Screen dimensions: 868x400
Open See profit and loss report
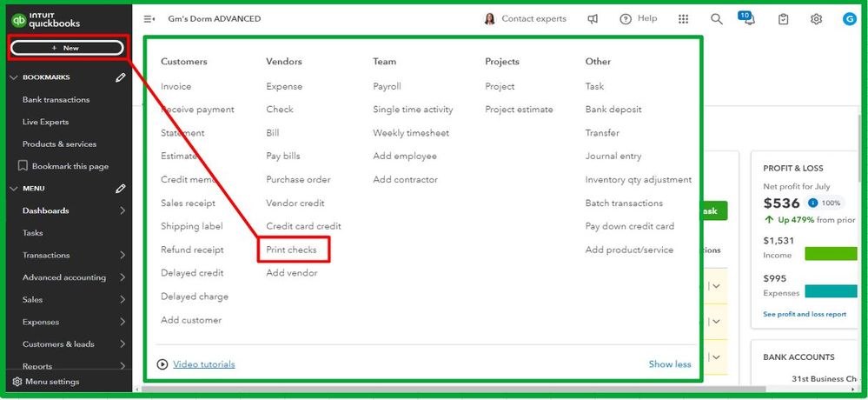[x=805, y=314]
